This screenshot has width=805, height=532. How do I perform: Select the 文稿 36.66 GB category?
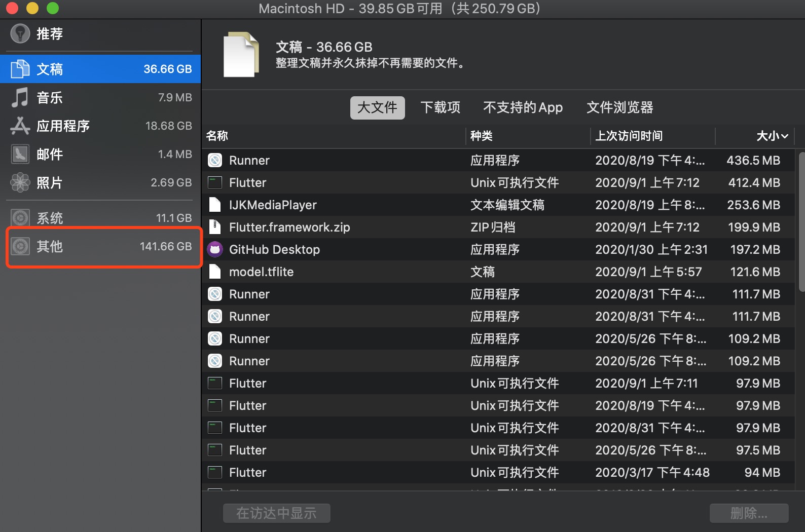tap(100, 69)
